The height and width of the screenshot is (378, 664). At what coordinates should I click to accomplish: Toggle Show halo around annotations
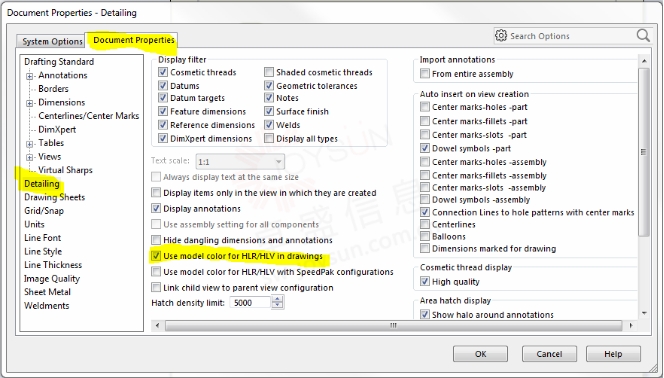(x=425, y=315)
